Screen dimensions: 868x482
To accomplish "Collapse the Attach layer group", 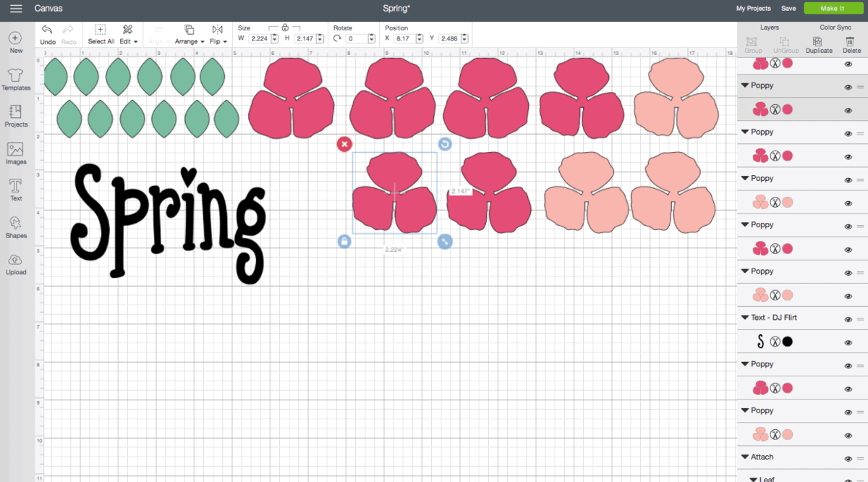I will click(744, 457).
